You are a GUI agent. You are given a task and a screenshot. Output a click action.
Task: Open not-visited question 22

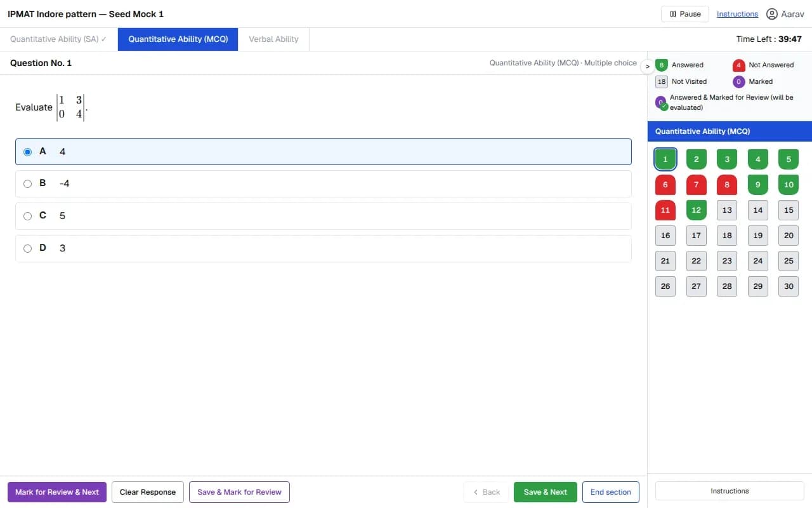(x=696, y=261)
